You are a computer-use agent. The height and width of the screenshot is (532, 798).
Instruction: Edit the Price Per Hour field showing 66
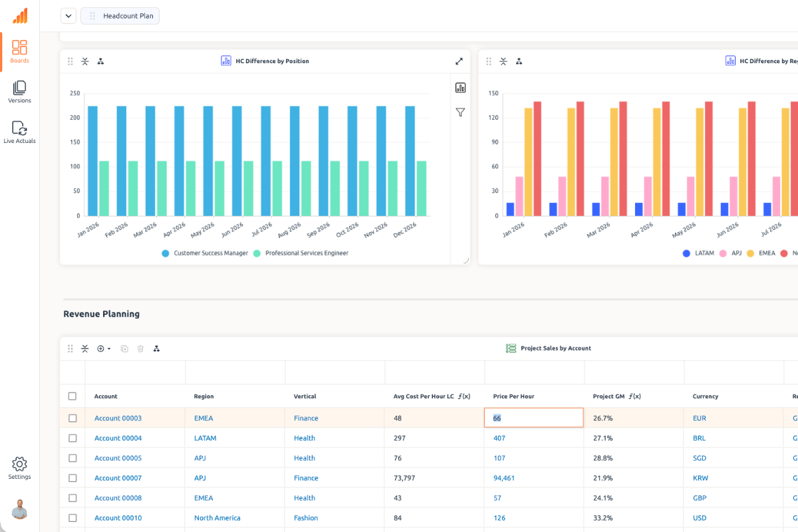534,418
